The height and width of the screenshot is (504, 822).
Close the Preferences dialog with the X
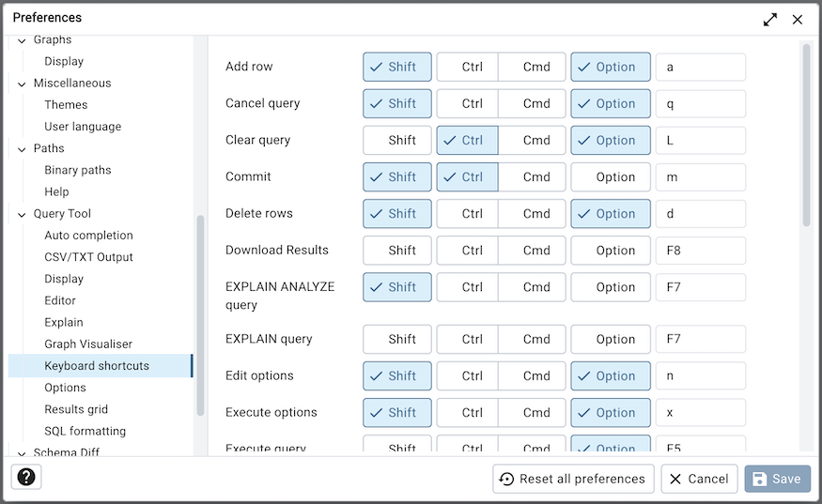pos(798,20)
